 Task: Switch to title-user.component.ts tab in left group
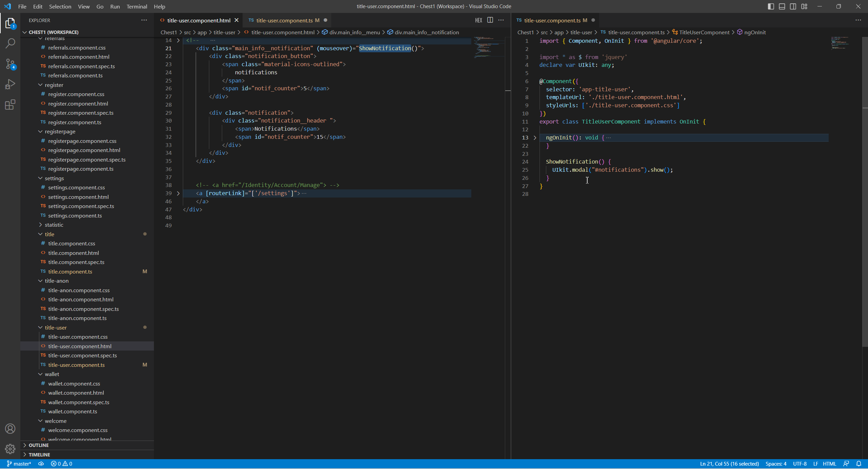coord(284,20)
